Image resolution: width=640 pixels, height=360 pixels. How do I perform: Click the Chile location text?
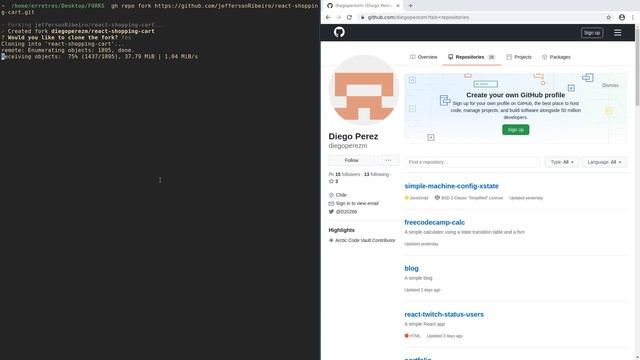click(341, 195)
